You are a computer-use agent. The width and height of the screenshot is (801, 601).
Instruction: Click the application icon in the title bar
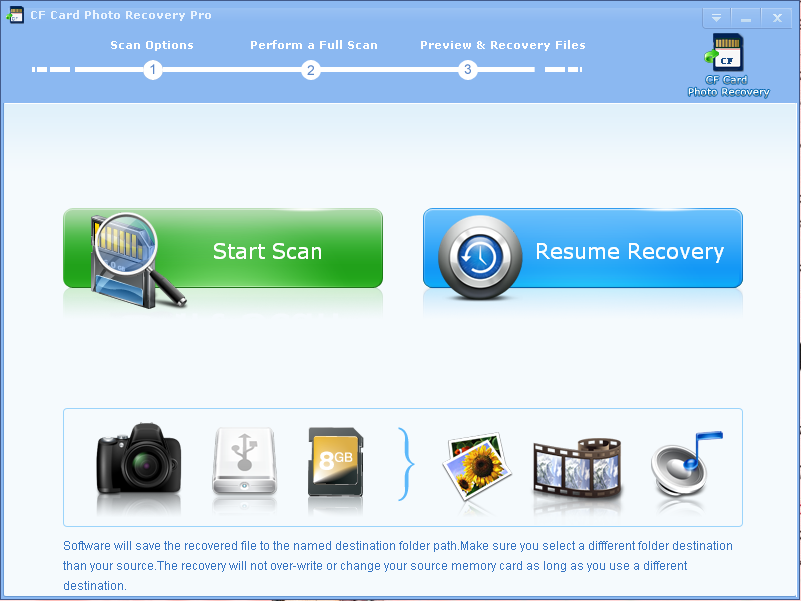pos(15,16)
